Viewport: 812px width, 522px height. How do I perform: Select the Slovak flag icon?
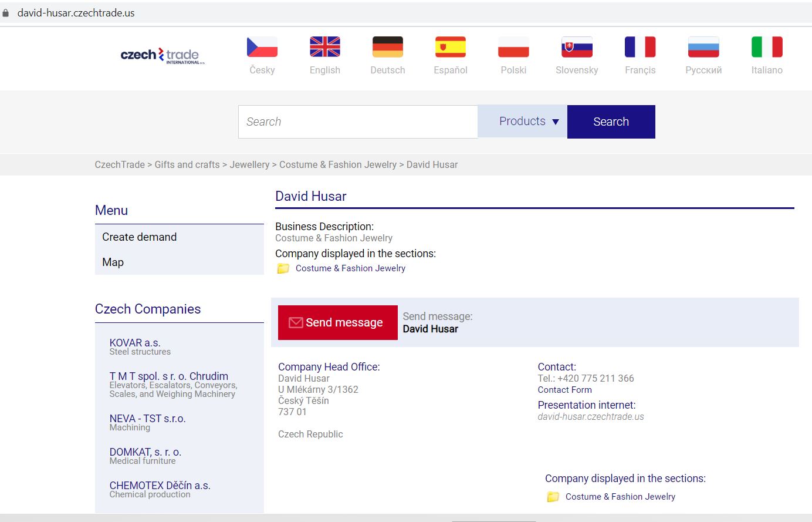(577, 47)
